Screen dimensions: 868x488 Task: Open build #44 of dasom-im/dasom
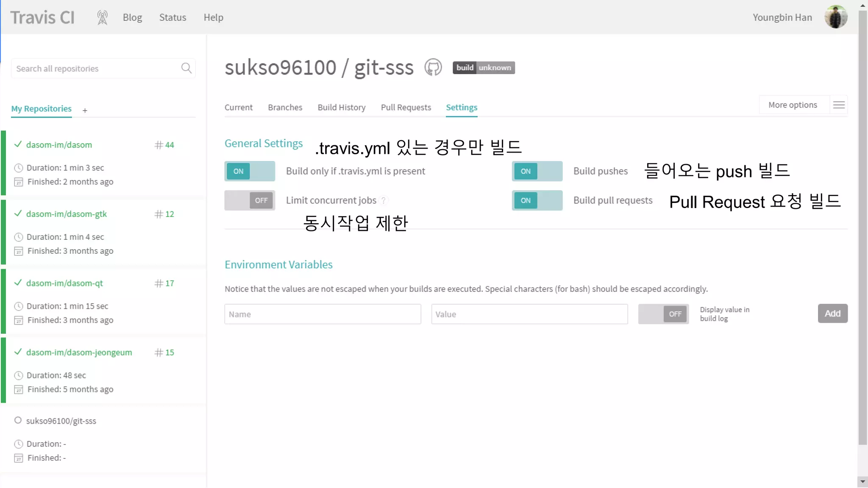tap(164, 145)
